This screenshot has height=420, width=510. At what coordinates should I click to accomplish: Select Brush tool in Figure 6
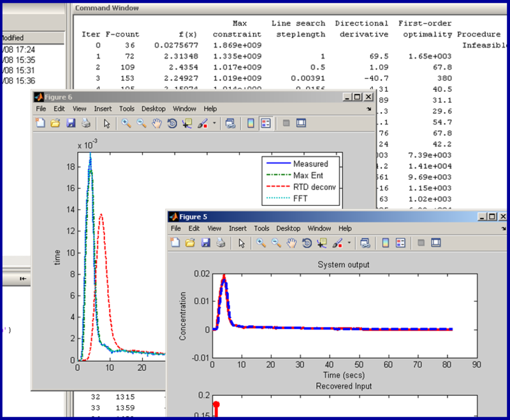point(202,123)
